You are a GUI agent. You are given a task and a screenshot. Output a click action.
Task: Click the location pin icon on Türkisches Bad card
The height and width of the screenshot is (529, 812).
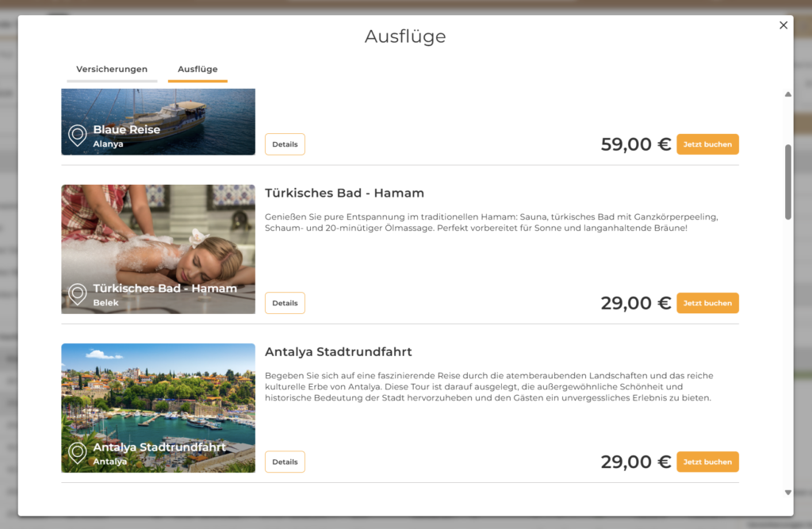pyautogui.click(x=77, y=294)
